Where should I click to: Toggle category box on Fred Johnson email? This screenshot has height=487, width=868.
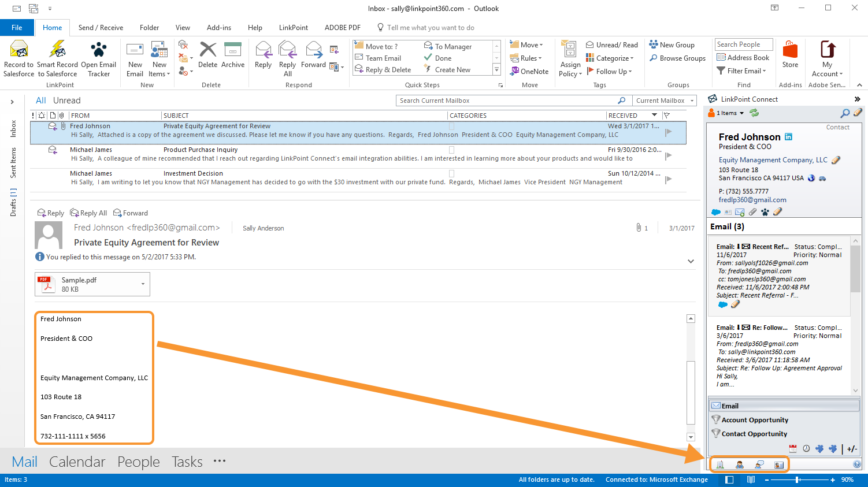click(452, 126)
